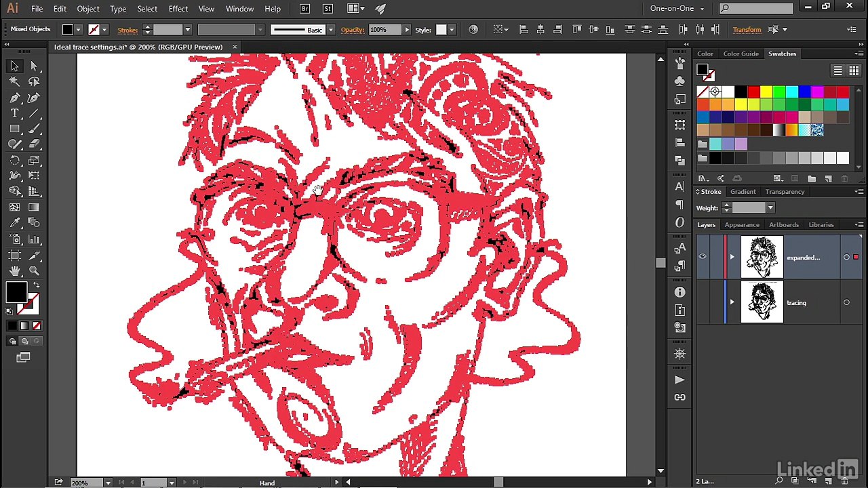
Task: Expand the expanded layer contents
Action: (x=732, y=257)
